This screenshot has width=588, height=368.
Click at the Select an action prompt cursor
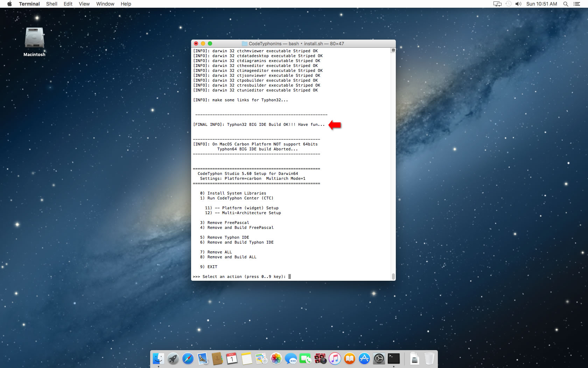point(289,277)
